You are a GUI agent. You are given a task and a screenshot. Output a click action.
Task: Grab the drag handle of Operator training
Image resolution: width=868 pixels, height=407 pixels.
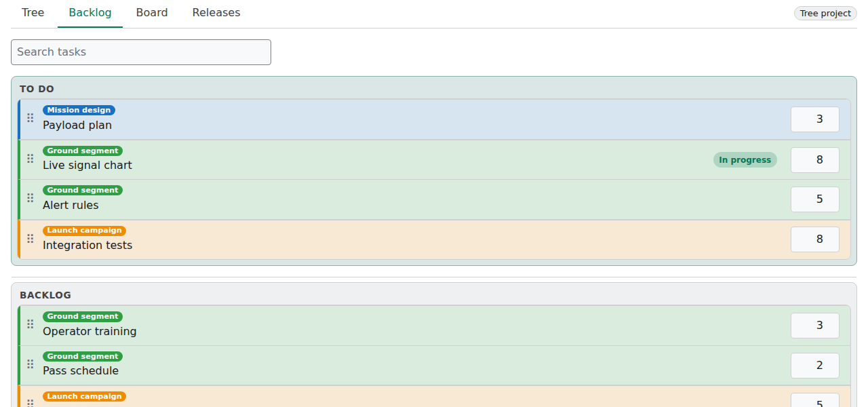30,324
